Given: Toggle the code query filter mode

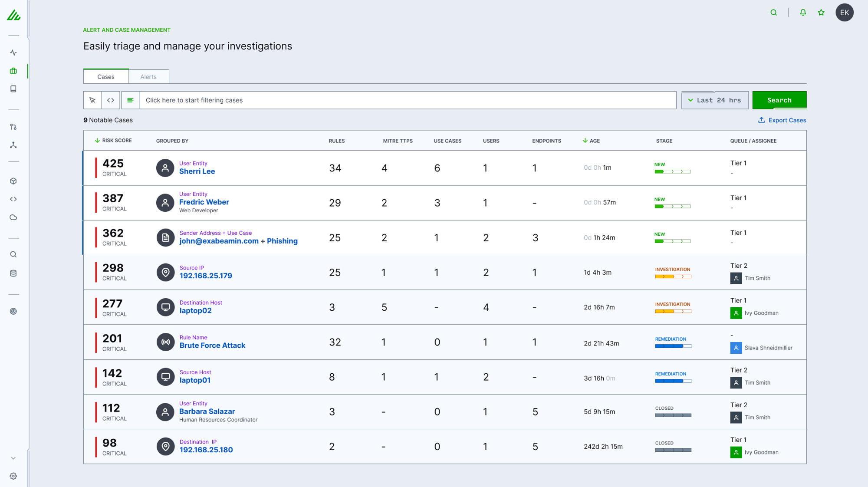Looking at the screenshot, I should tap(111, 100).
